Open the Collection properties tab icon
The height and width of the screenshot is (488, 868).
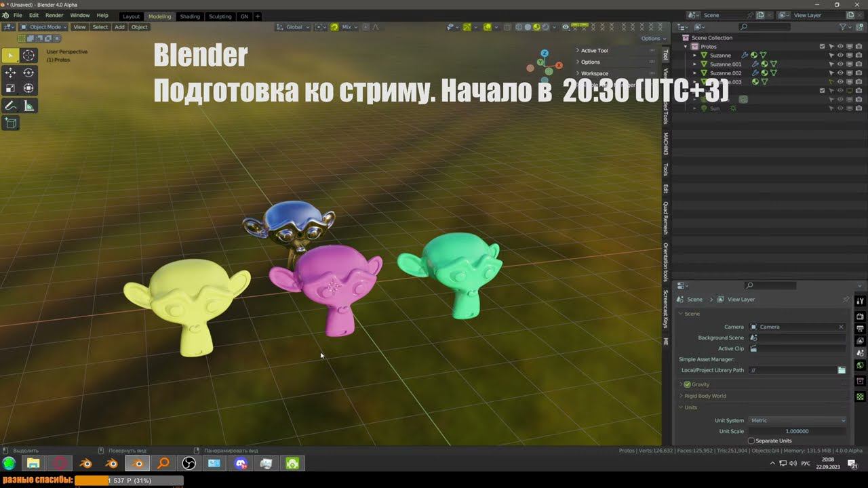tap(860, 381)
